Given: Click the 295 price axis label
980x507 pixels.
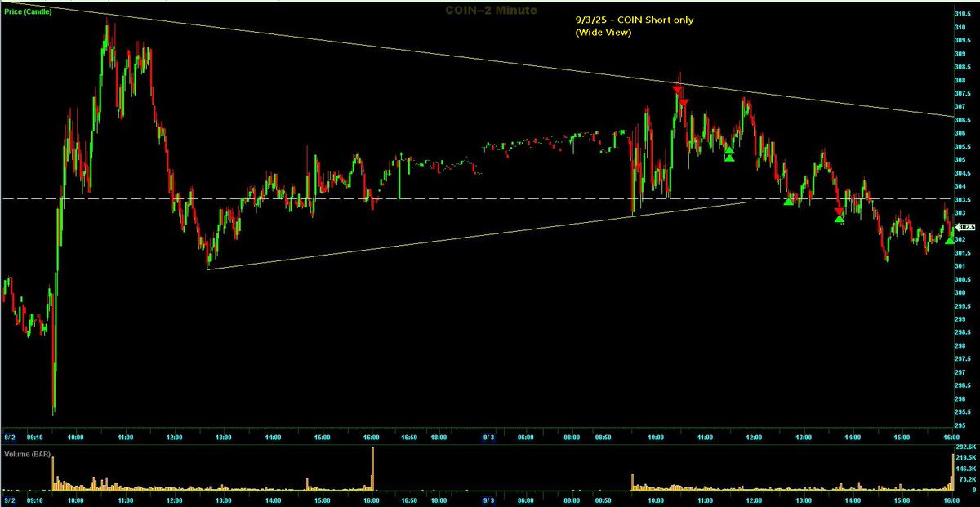Looking at the screenshot, I should pyautogui.click(x=960, y=425).
